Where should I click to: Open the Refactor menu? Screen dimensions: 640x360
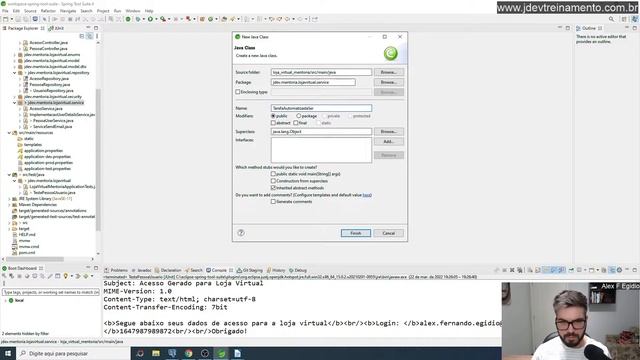pyautogui.click(x=48, y=11)
